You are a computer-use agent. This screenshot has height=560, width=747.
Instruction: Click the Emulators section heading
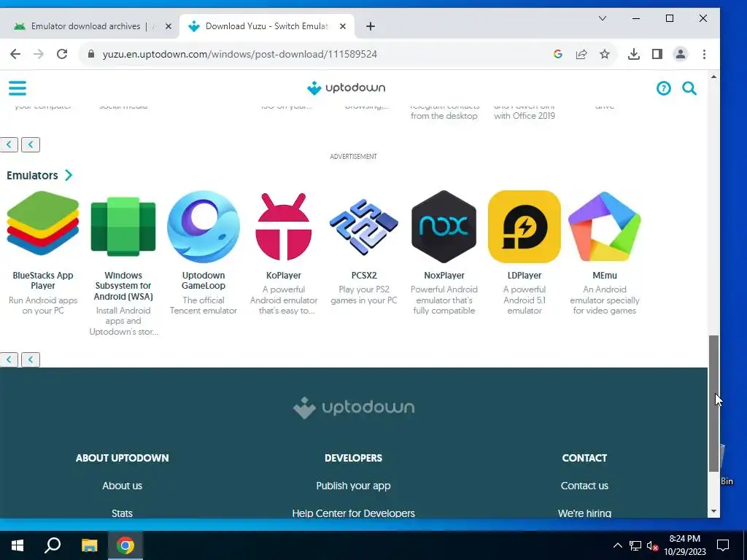(x=32, y=175)
